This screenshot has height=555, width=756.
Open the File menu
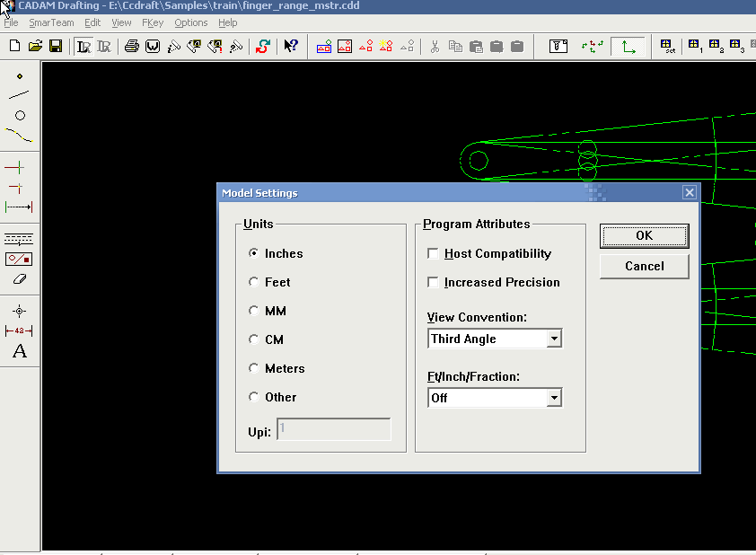tap(11, 22)
